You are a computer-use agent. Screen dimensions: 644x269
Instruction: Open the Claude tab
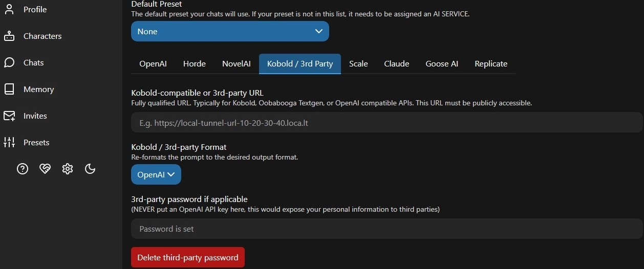coord(397,64)
